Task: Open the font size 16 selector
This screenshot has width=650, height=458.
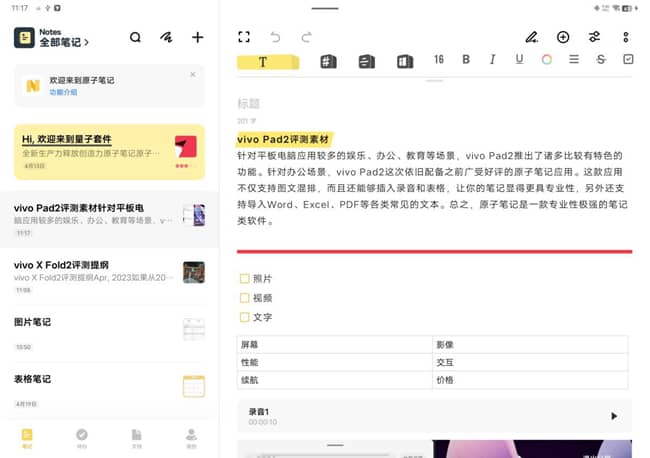Action: point(438,60)
